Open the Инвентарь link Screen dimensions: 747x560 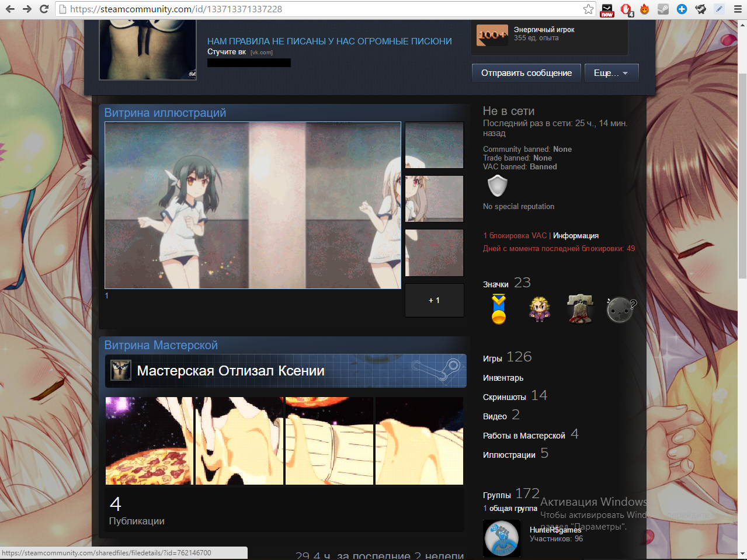(x=503, y=378)
